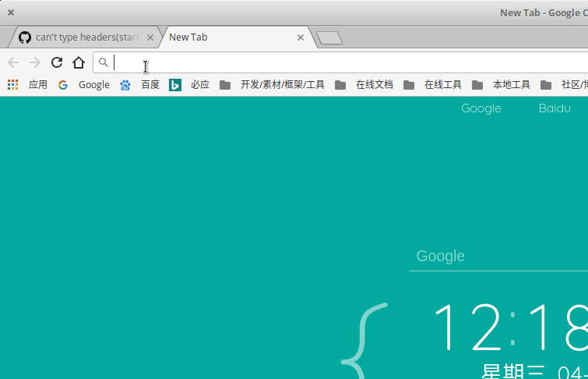This screenshot has height=379, width=588.
Task: Switch search engine to Baidu on page
Action: (555, 108)
